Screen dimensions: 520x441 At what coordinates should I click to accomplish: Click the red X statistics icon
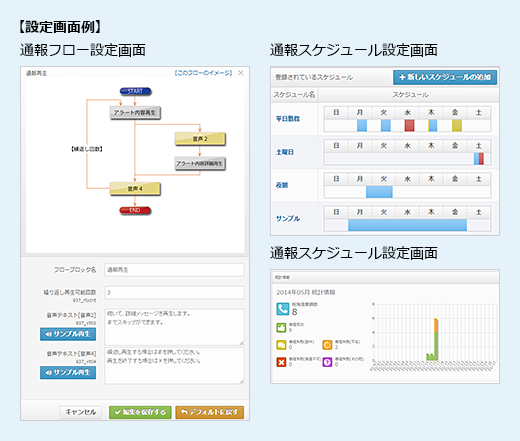point(281,362)
